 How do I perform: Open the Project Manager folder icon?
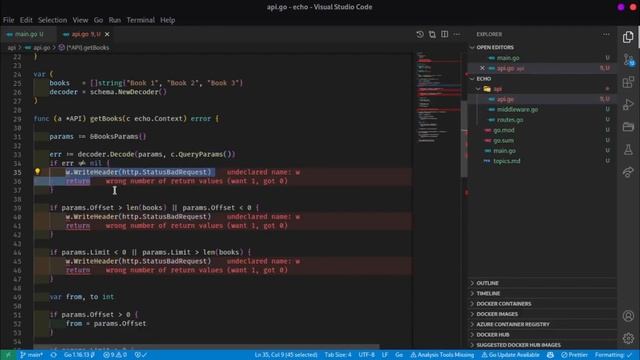point(628,127)
